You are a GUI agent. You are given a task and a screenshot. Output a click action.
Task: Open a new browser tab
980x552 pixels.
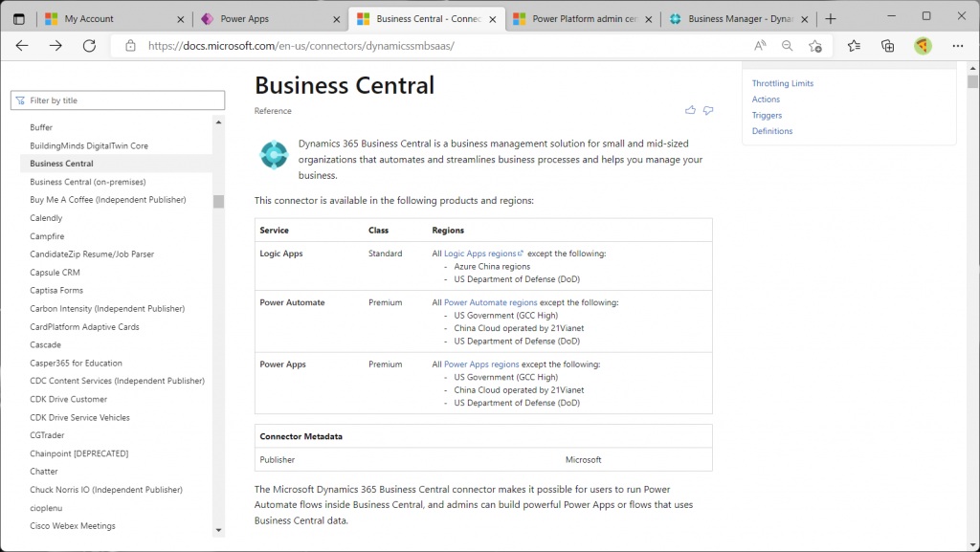[x=830, y=19]
